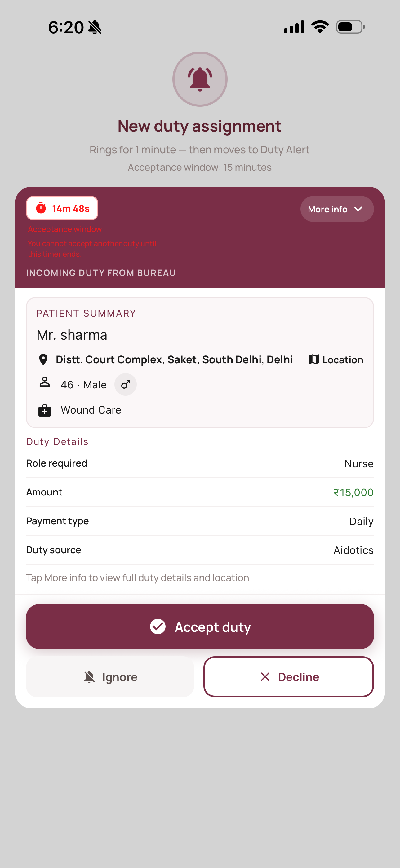The image size is (400, 868).
Task: Select the Amount ₹15,000 row
Action: pos(200,492)
